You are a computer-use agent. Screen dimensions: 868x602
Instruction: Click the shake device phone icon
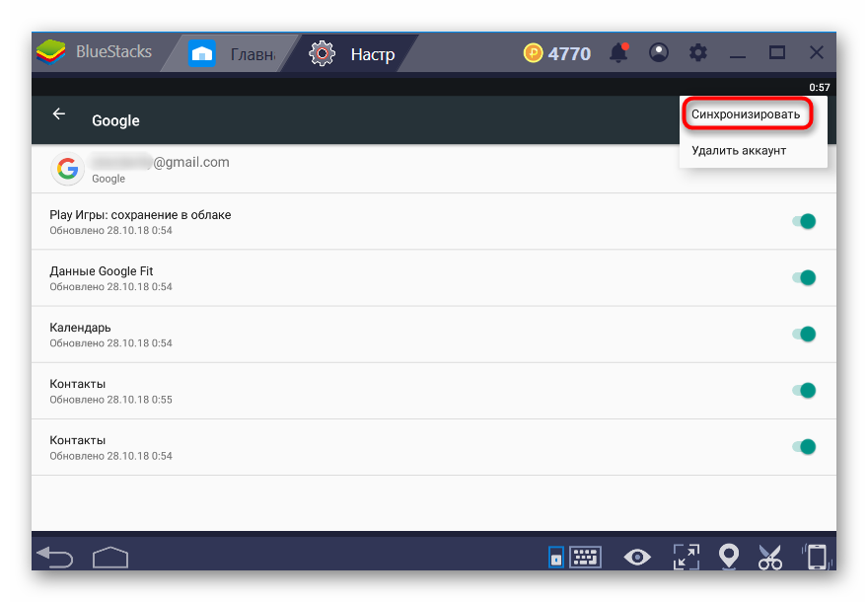pyautogui.click(x=816, y=558)
